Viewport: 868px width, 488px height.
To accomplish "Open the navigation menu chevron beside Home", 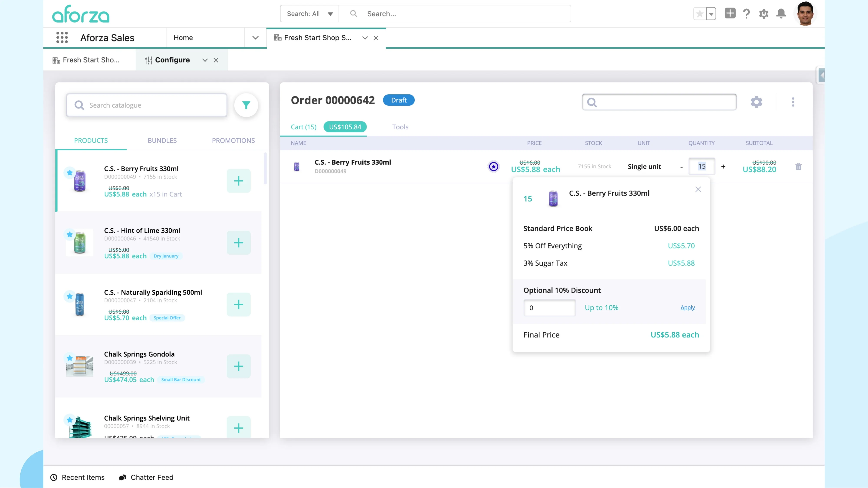I will (255, 38).
